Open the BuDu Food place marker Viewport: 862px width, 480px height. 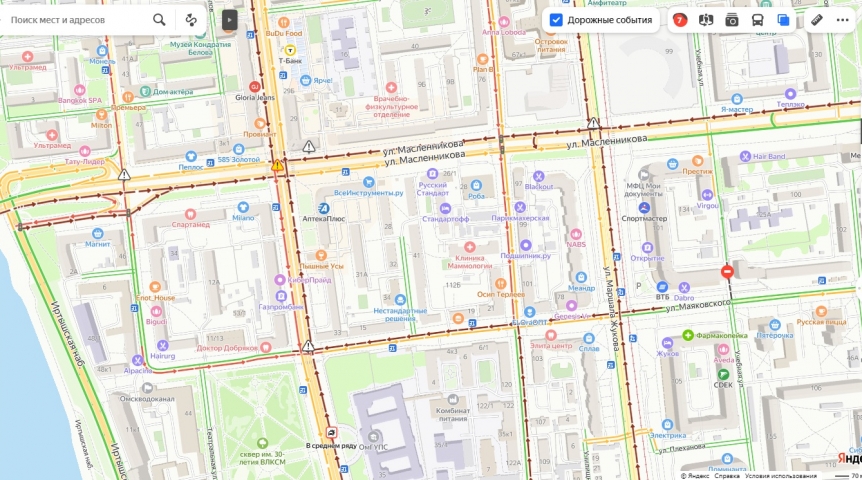(x=284, y=23)
